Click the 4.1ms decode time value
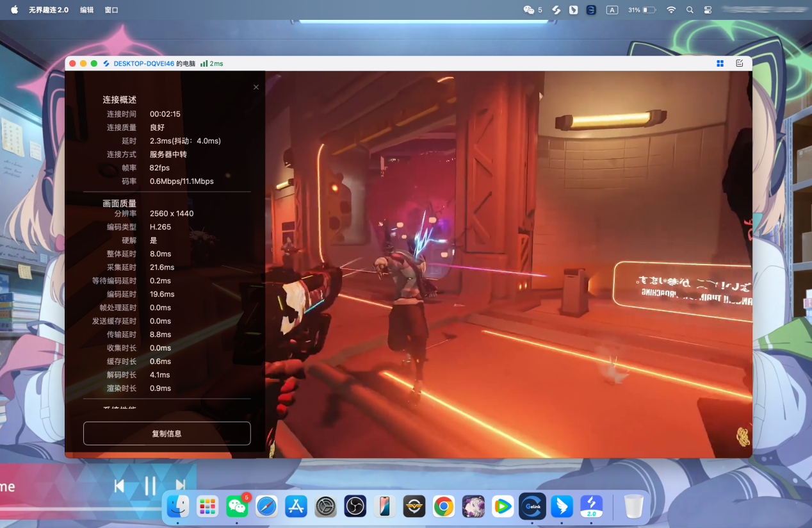 pos(160,375)
